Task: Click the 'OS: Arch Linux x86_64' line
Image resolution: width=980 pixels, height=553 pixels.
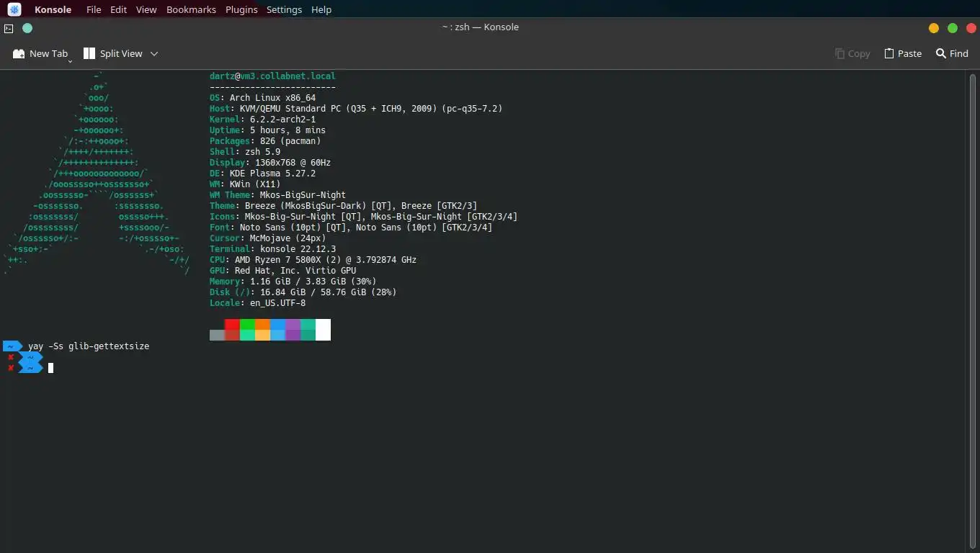Action: [x=262, y=98]
